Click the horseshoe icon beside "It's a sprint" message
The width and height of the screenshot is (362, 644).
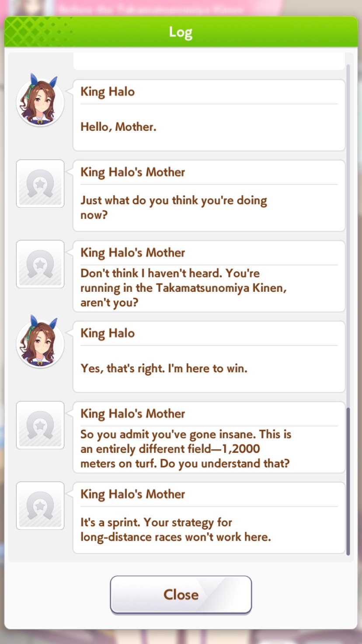click(x=40, y=506)
